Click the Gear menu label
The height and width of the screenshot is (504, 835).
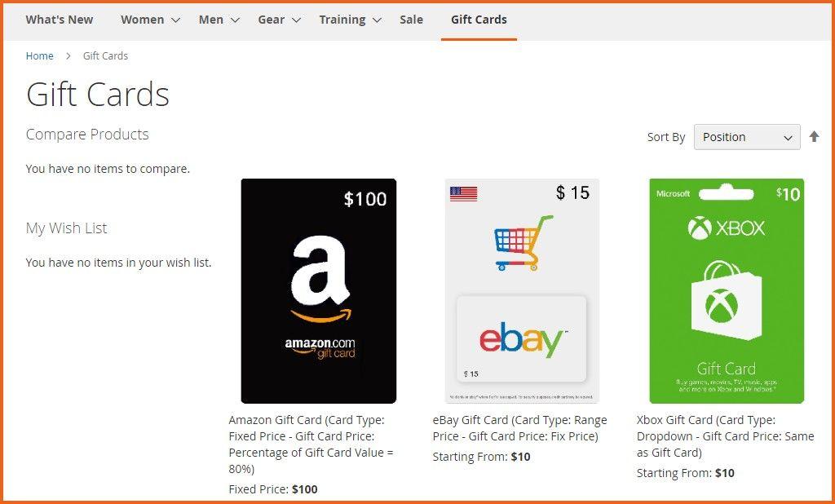tap(271, 20)
